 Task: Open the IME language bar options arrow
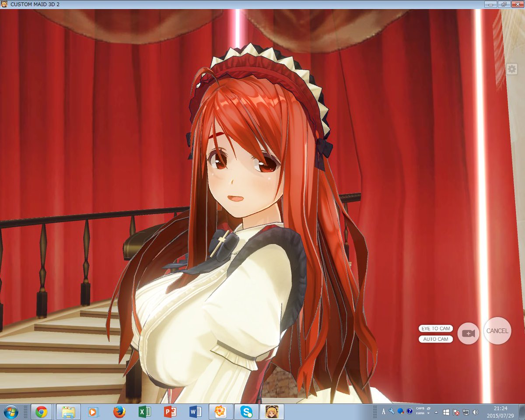point(428,413)
